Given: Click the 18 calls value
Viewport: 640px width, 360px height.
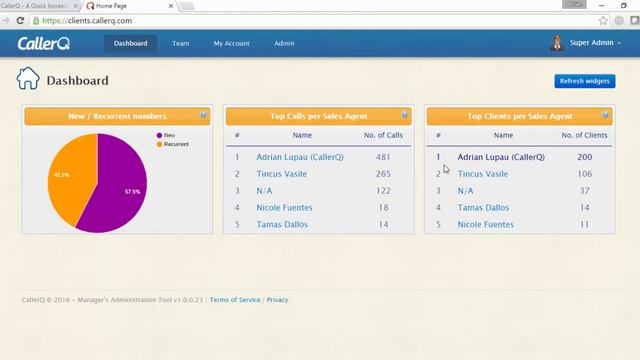Looking at the screenshot, I should 383,208.
